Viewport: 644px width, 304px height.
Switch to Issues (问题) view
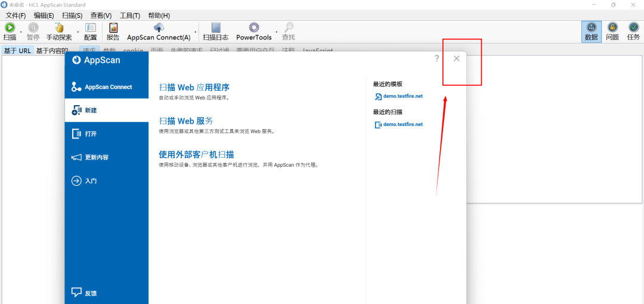tap(612, 32)
